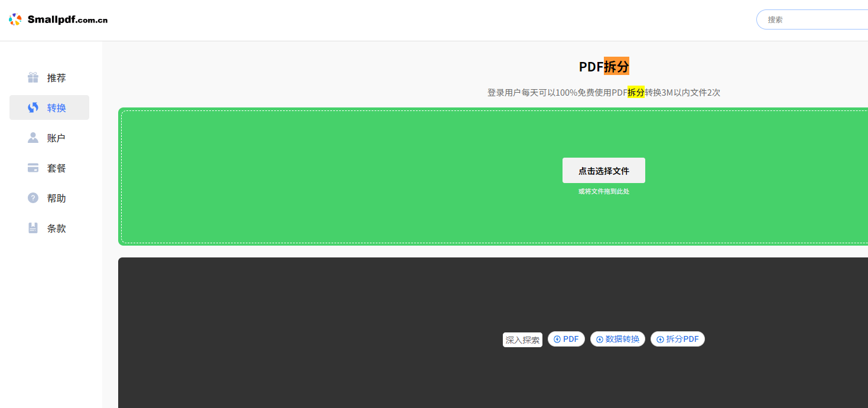Click the blue refresh icon beside 转换
Screen dimensions: 868x408
point(33,107)
